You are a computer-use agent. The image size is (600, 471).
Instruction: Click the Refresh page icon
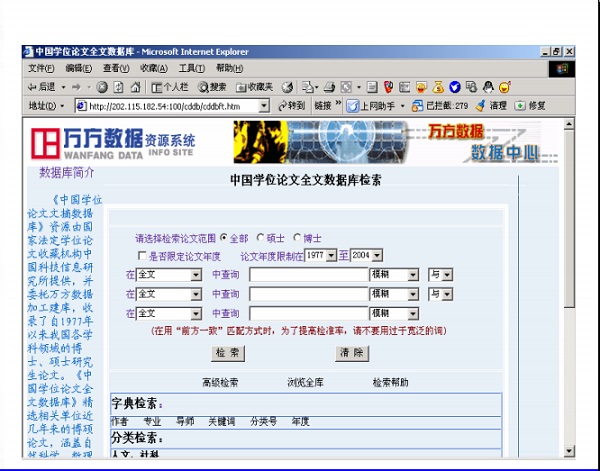(118, 87)
